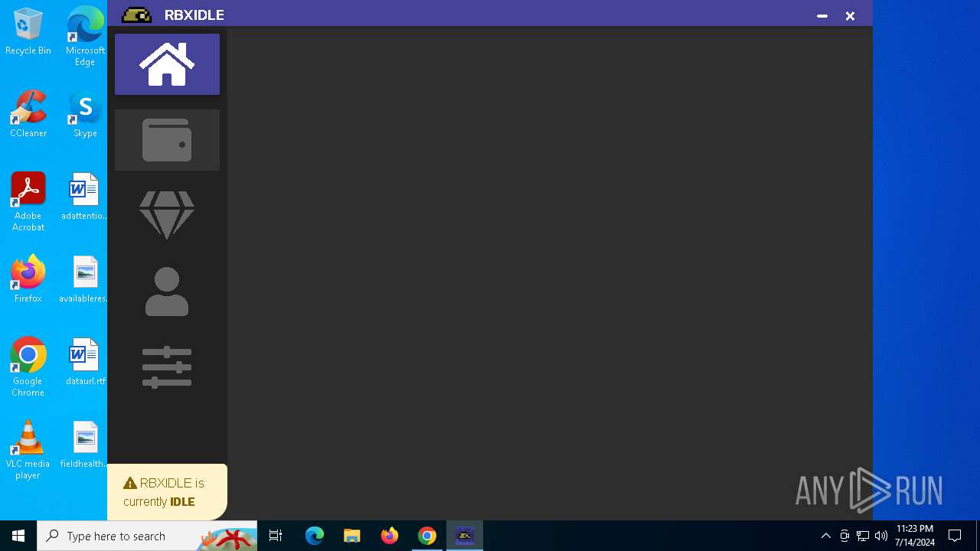This screenshot has width=980, height=551.
Task: Select the Adobe Acrobat desktop shortcut
Action: tap(28, 202)
